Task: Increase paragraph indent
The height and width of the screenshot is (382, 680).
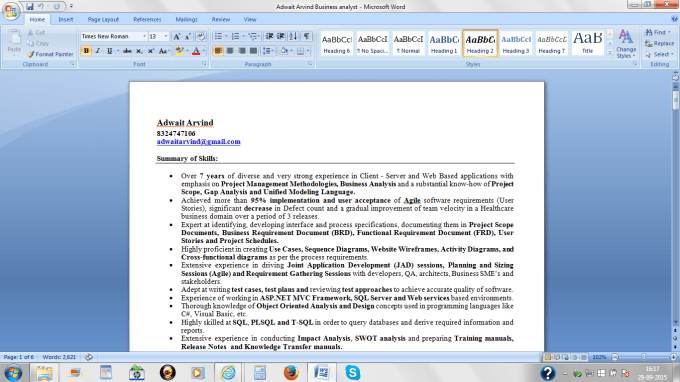Action: click(281, 36)
